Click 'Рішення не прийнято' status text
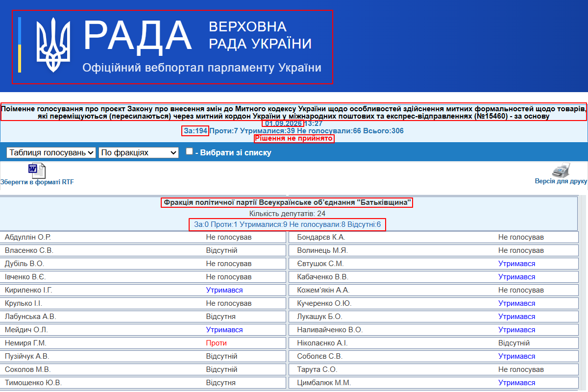The height and width of the screenshot is (392, 588). (x=294, y=139)
